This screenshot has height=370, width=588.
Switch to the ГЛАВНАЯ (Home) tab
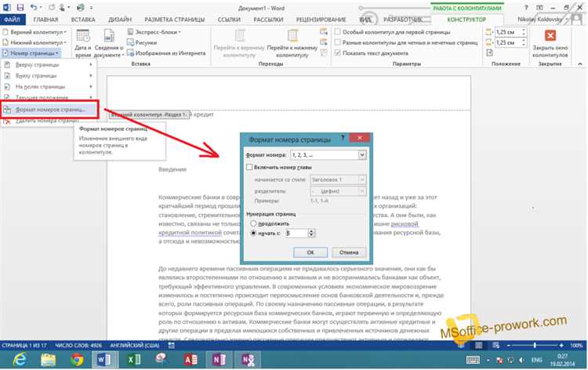[45, 20]
